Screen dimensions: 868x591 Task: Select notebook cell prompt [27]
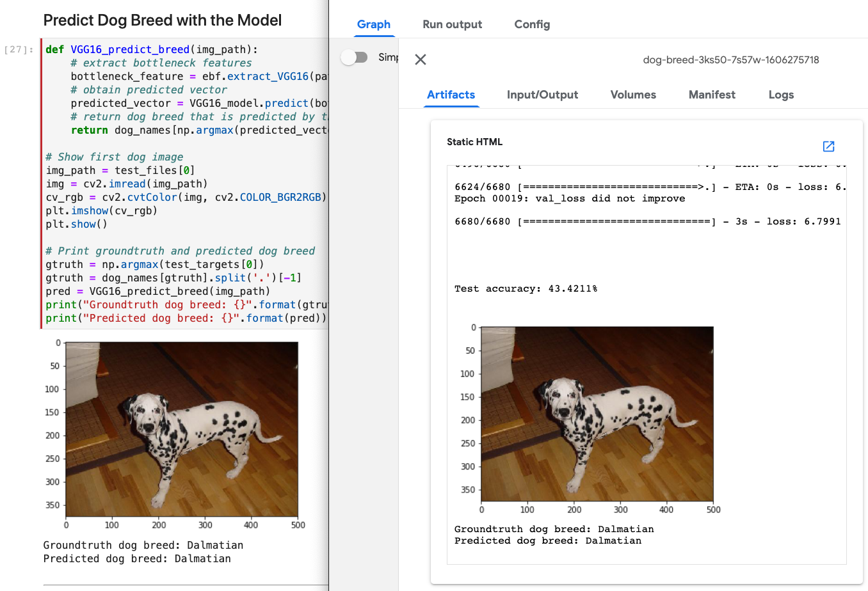tap(19, 50)
